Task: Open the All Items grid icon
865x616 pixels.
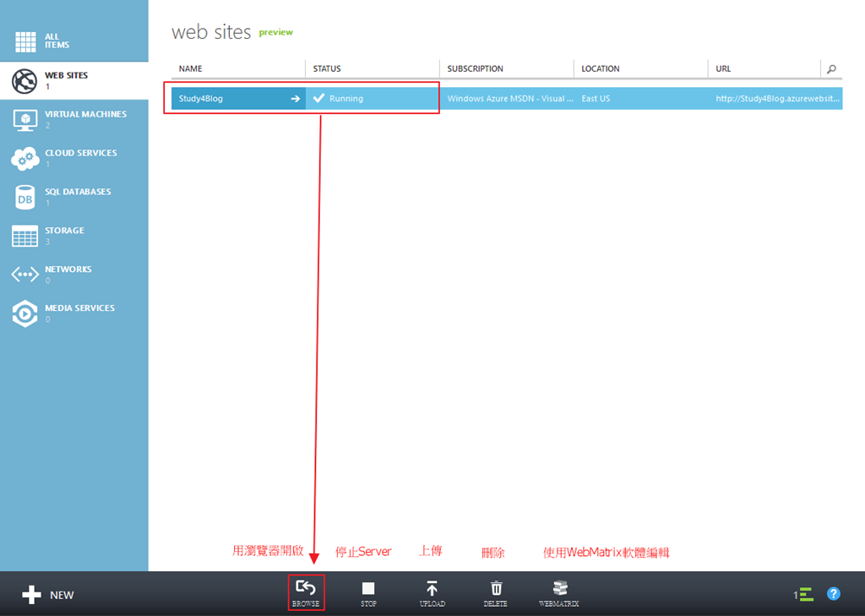Action: point(25,42)
